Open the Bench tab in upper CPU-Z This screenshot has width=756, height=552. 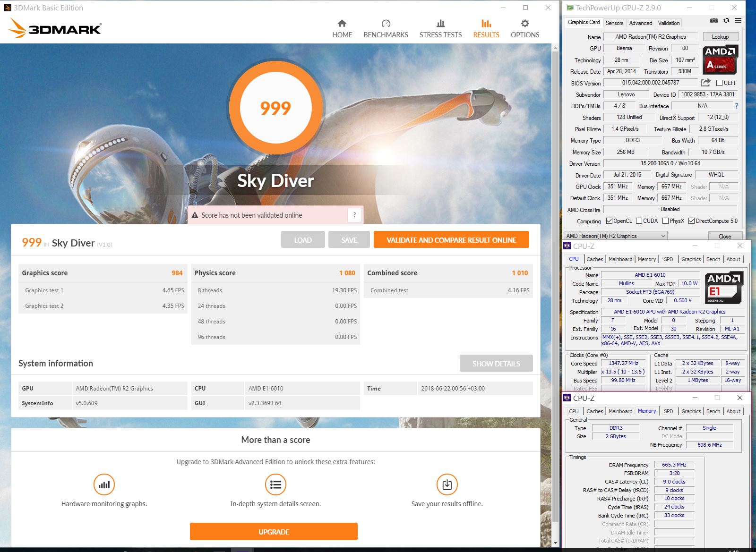(x=713, y=259)
